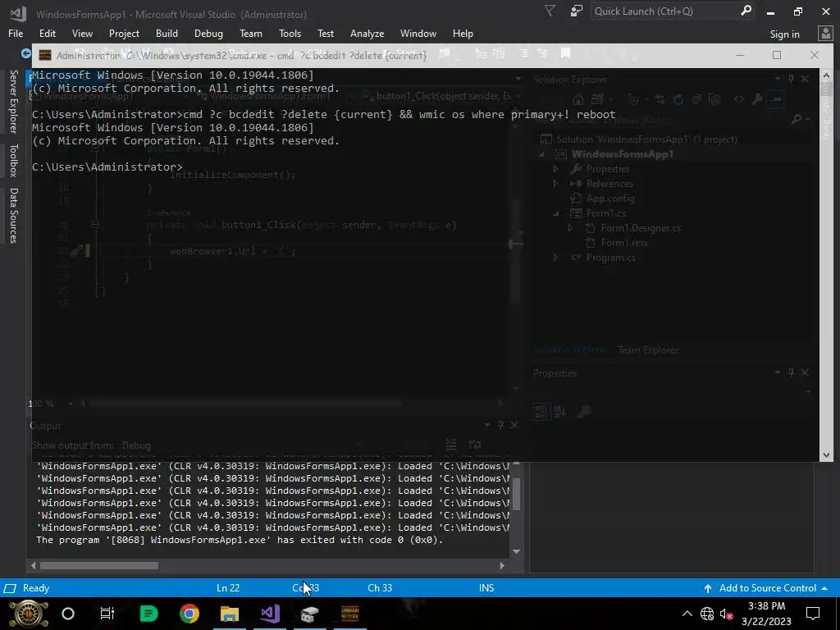The image size is (840, 630).
Task: Open the notifications filter funnel icon
Action: pos(550,11)
